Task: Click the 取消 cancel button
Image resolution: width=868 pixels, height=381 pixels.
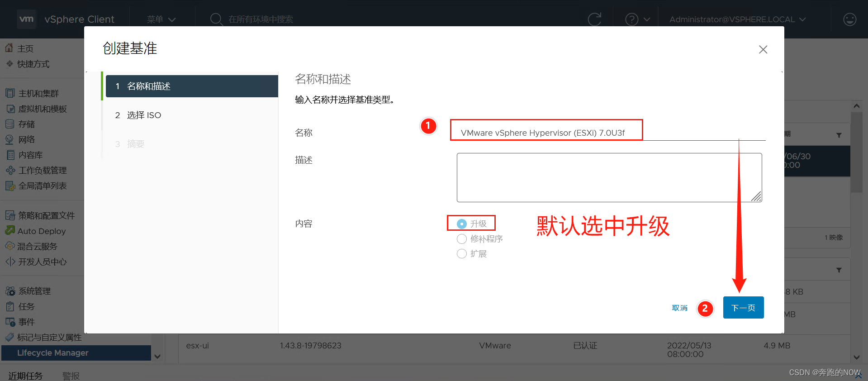Action: [x=679, y=308]
